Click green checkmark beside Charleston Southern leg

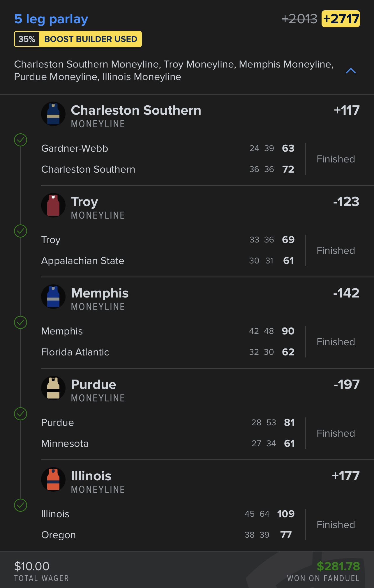(x=21, y=140)
